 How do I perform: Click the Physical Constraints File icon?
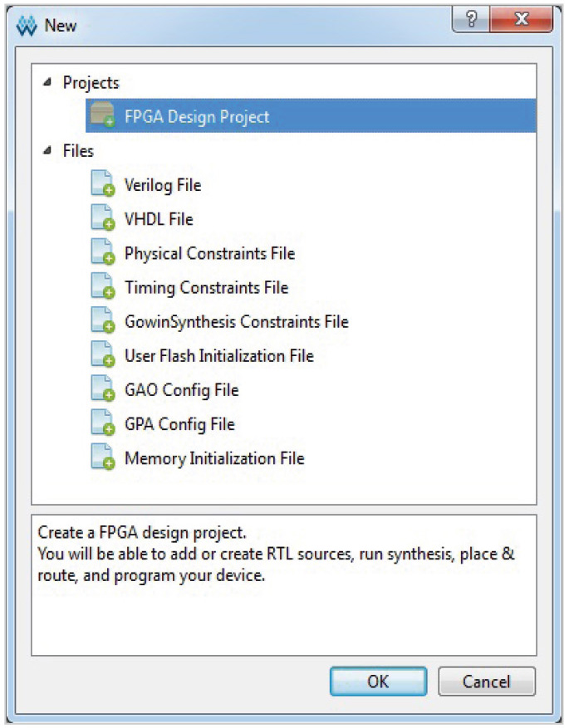pyautogui.click(x=101, y=253)
